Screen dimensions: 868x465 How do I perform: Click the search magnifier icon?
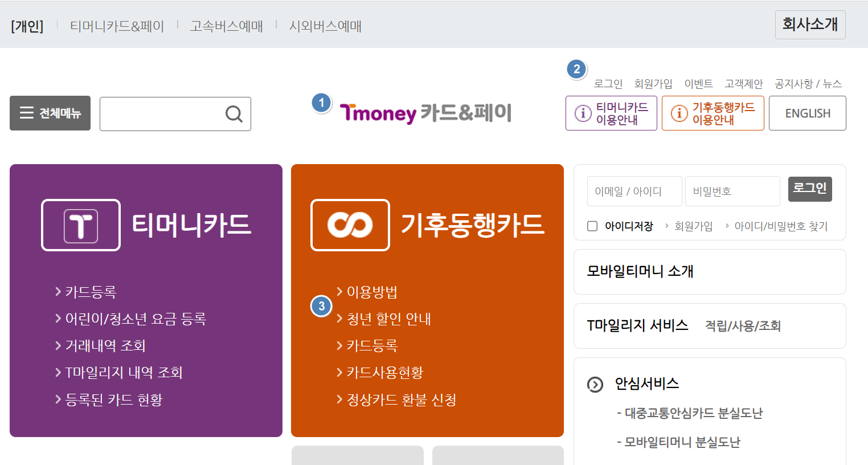click(234, 114)
